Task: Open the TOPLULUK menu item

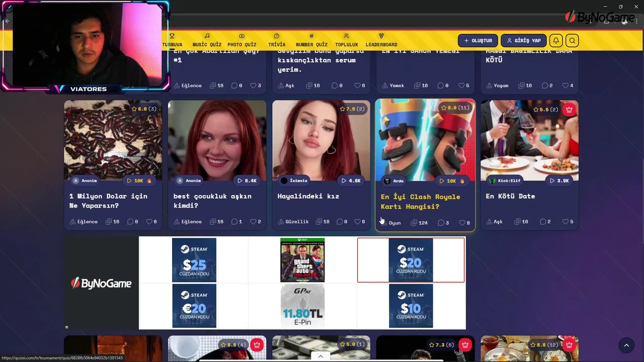Action: 347,40
